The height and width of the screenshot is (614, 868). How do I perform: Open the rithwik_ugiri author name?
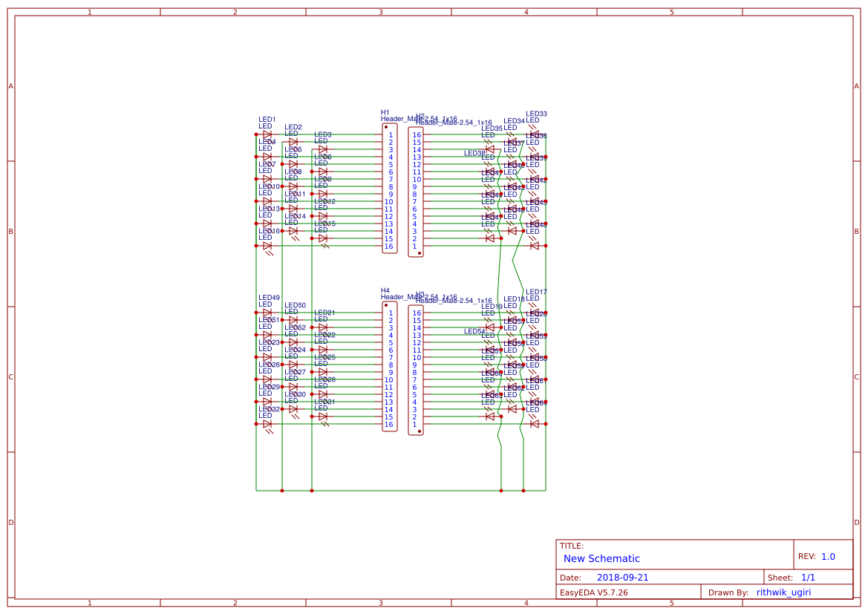click(x=783, y=592)
